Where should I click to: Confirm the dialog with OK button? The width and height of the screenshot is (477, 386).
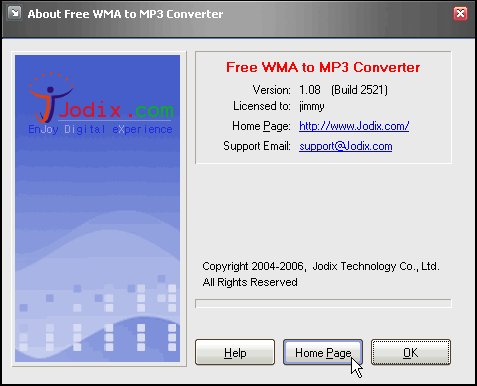click(411, 352)
